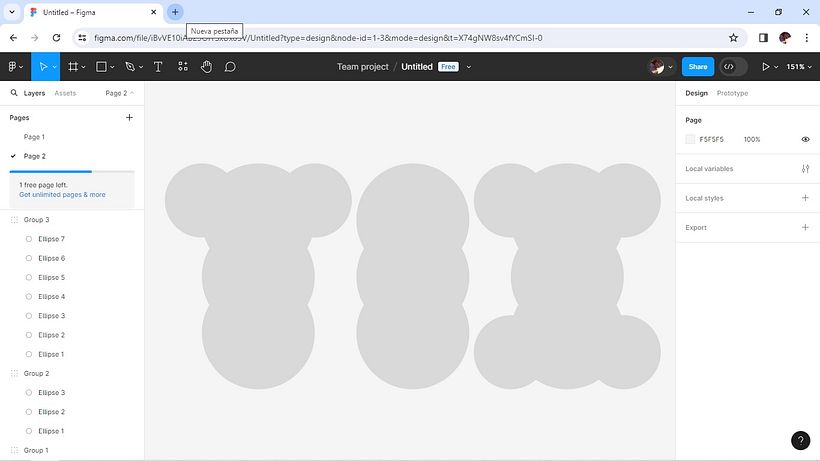
Task: Open Chrome tab search dropdown
Action: (x=12, y=12)
